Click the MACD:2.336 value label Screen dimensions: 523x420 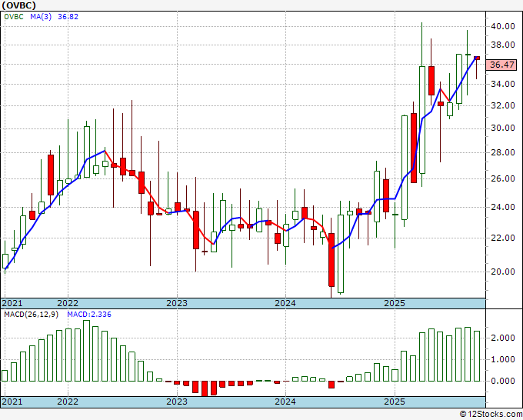tap(89, 315)
